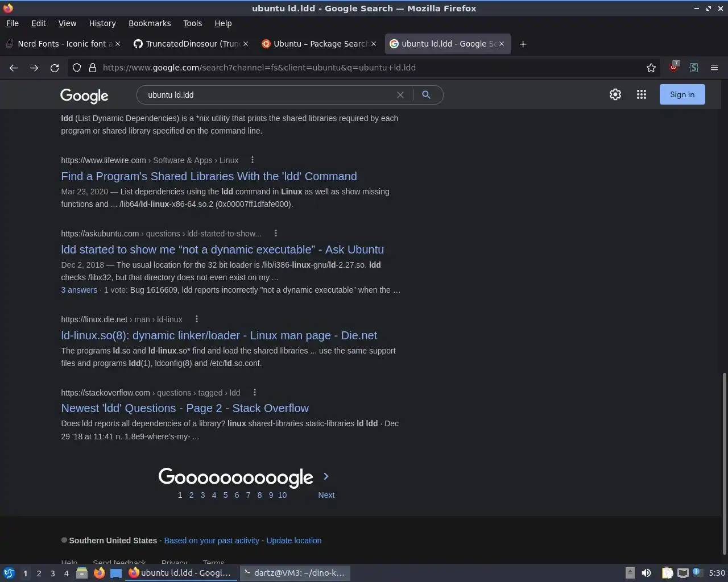Open 'Find a Program's Shared Libraries' result
The height and width of the screenshot is (582, 728).
[209, 176]
